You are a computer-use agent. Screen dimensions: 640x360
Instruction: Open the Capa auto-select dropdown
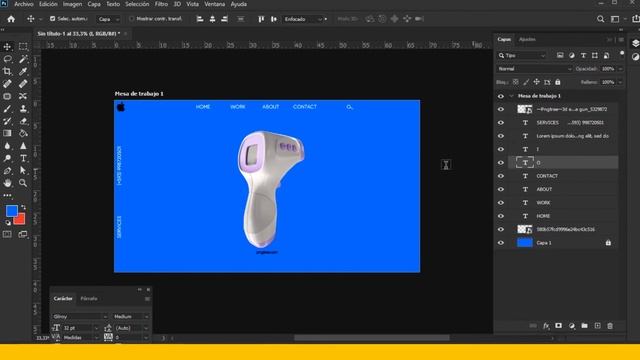point(108,19)
